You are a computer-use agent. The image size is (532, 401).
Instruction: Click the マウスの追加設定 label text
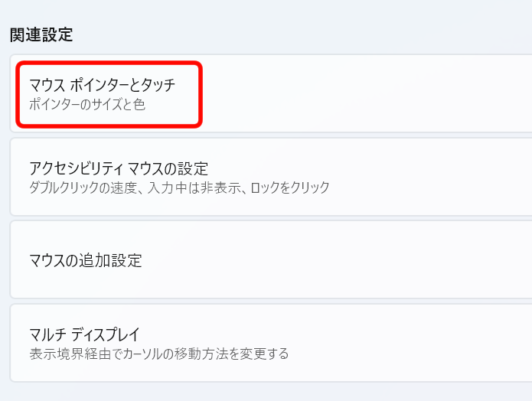pos(85,260)
